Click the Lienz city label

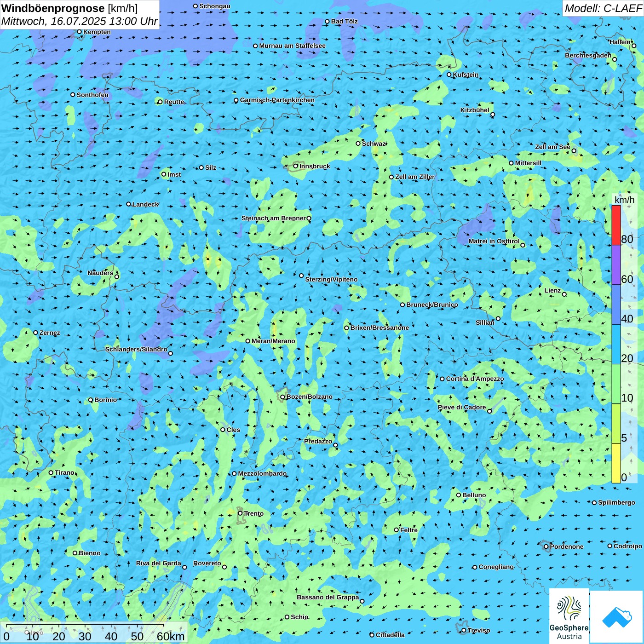552,290
